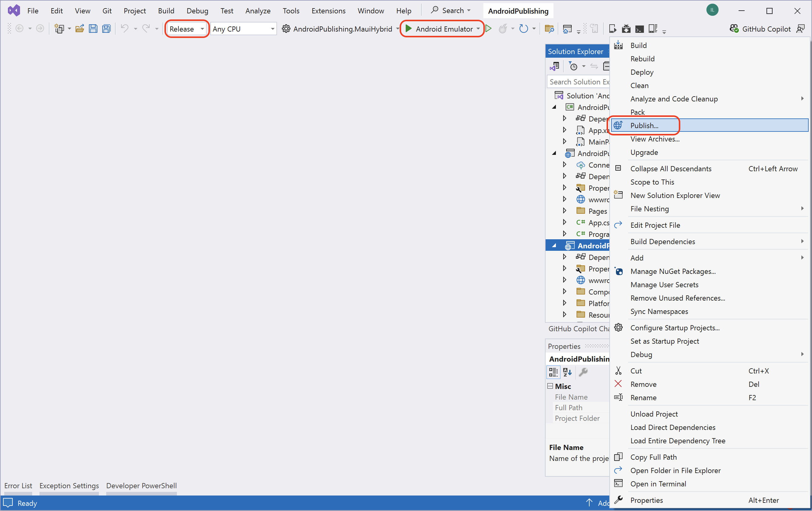Collapse the Misc section in Properties
Image resolution: width=812 pixels, height=511 pixels.
tap(550, 386)
